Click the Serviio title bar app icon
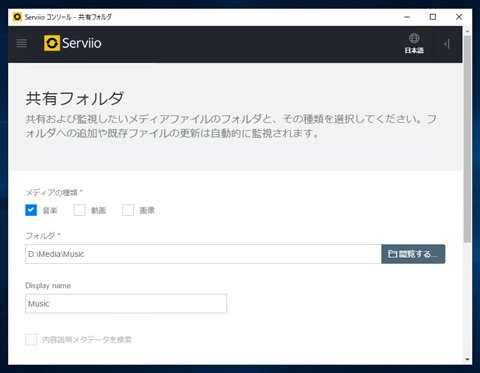This screenshot has width=480, height=373. [17, 17]
